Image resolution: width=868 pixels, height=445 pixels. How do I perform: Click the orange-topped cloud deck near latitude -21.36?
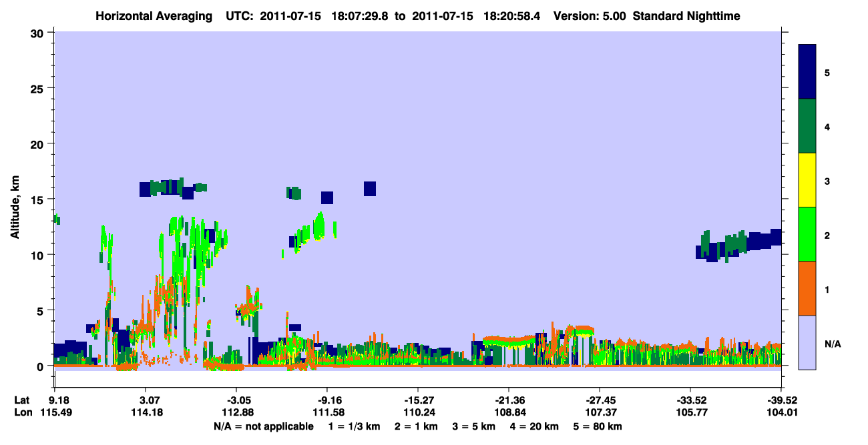click(x=509, y=341)
